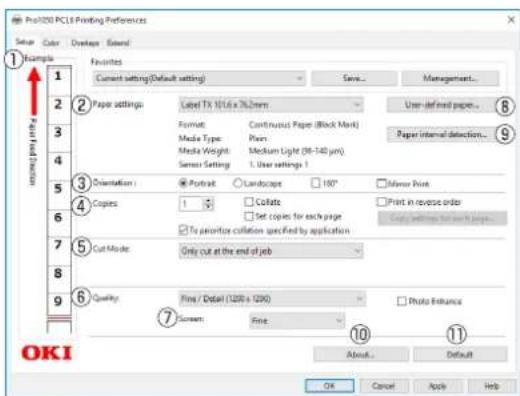This screenshot has width=520, height=396.
Task: Enable Set copies for each page
Action: click(x=249, y=216)
